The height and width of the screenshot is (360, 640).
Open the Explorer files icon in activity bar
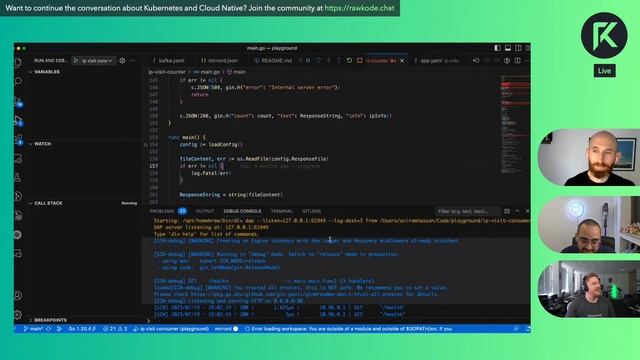tap(18, 62)
